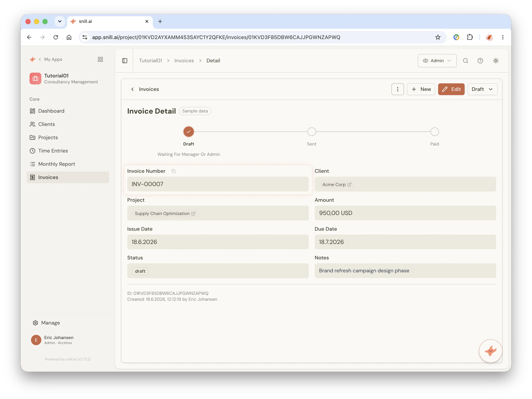Click the Eric Johansen avatar
Viewport: 532px width, 399px height.
click(36, 340)
